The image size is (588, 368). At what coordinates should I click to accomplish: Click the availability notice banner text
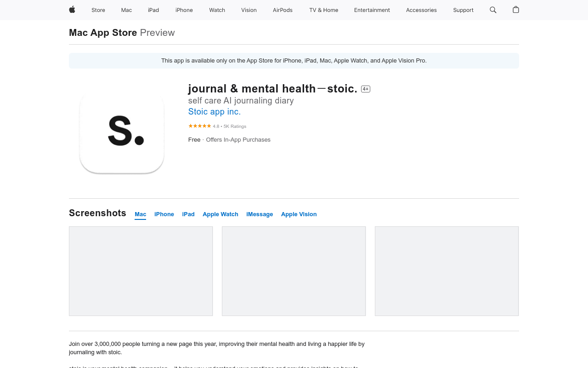click(294, 61)
